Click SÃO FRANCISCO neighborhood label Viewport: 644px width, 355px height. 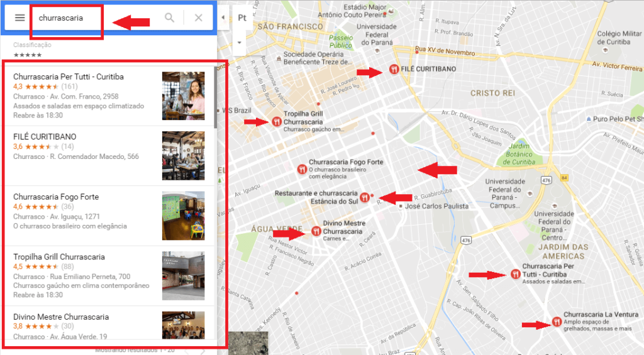291,26
